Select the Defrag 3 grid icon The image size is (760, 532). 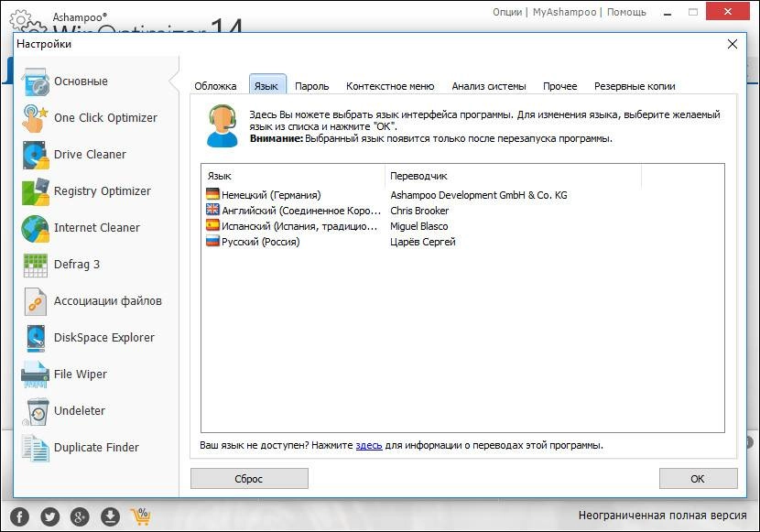coord(36,265)
